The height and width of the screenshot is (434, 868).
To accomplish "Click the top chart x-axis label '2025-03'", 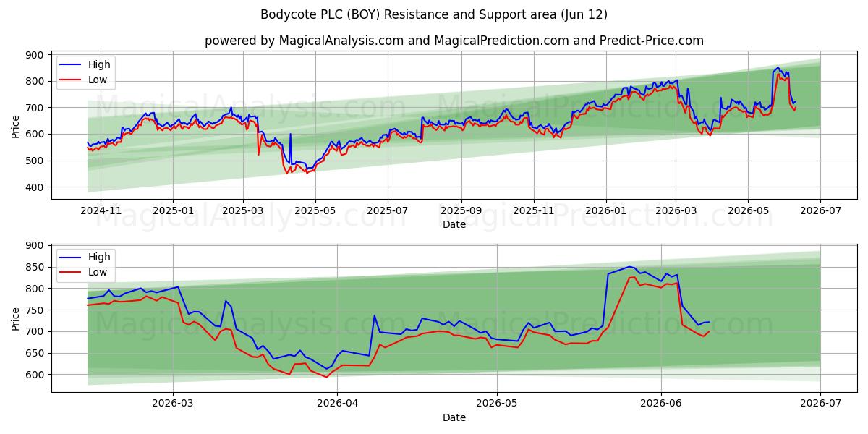I will coord(243,213).
